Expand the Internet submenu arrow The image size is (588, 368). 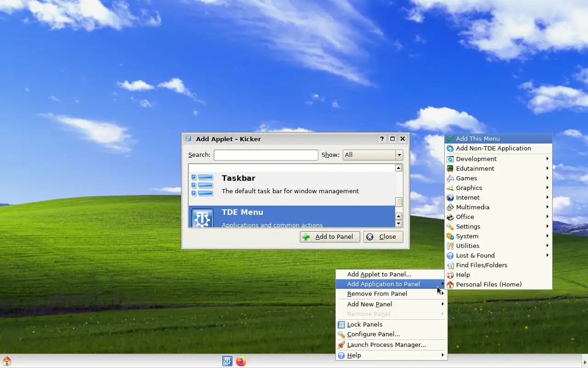[547, 197]
